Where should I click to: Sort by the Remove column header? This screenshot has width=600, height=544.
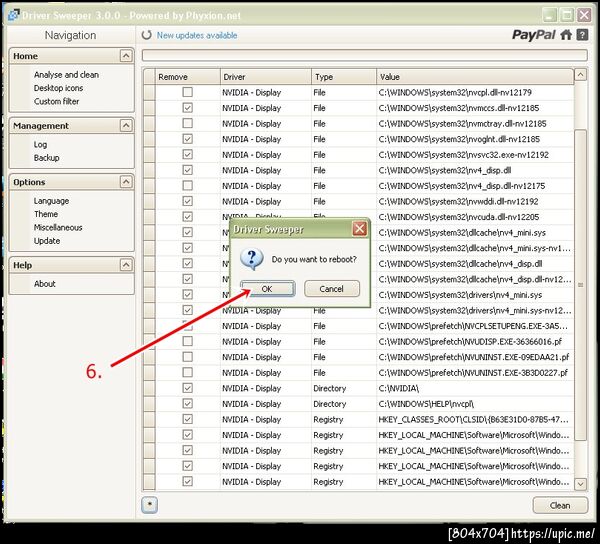pyautogui.click(x=188, y=77)
